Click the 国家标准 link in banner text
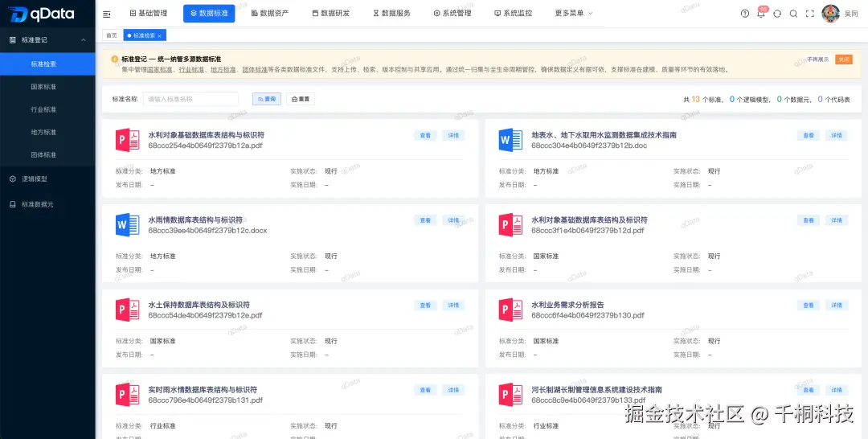The width and height of the screenshot is (868, 439). pos(159,70)
